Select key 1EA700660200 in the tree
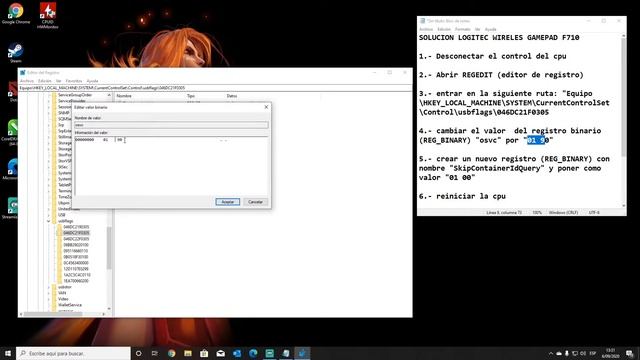The width and height of the screenshot is (640, 360). click(76, 281)
